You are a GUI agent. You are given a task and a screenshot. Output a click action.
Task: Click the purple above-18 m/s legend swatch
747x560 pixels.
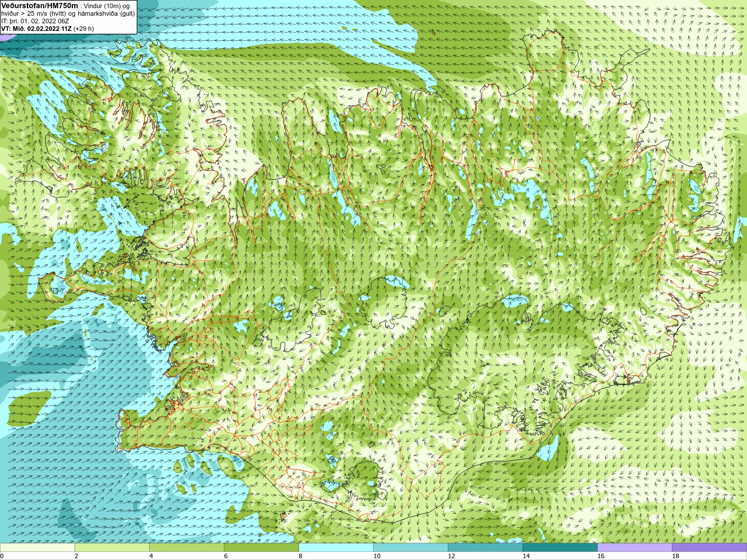pos(710,548)
